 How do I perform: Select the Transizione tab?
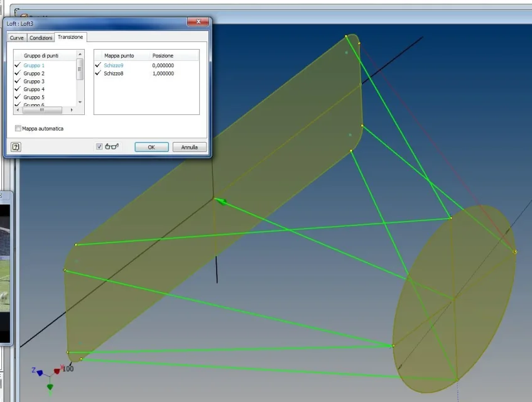[x=70, y=37]
